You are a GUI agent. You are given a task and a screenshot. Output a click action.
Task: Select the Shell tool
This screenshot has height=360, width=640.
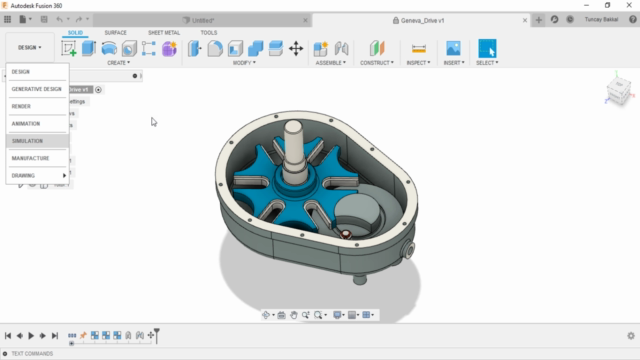[x=236, y=48]
